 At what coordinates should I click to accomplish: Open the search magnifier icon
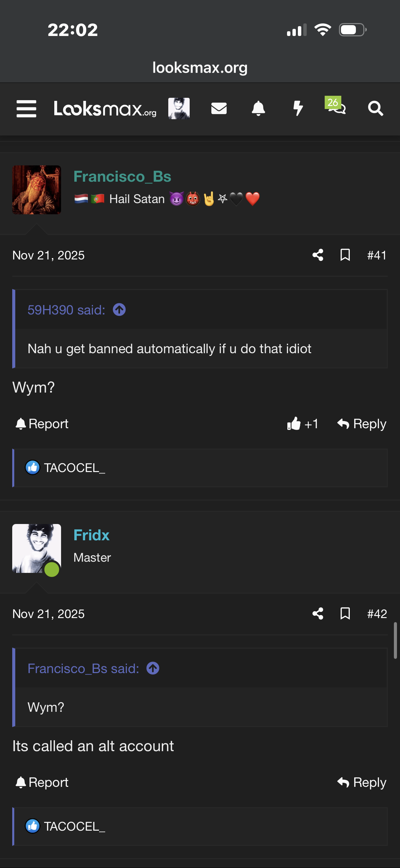376,109
